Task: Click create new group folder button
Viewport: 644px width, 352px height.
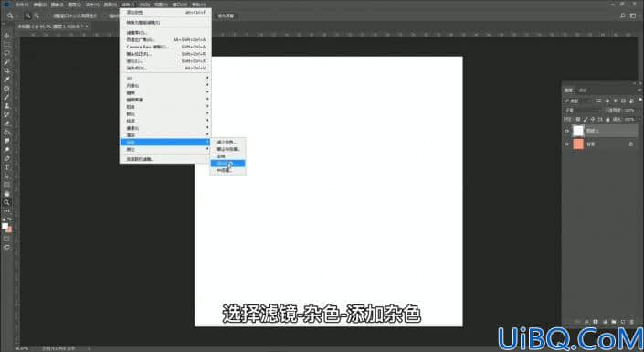Action: [x=614, y=321]
